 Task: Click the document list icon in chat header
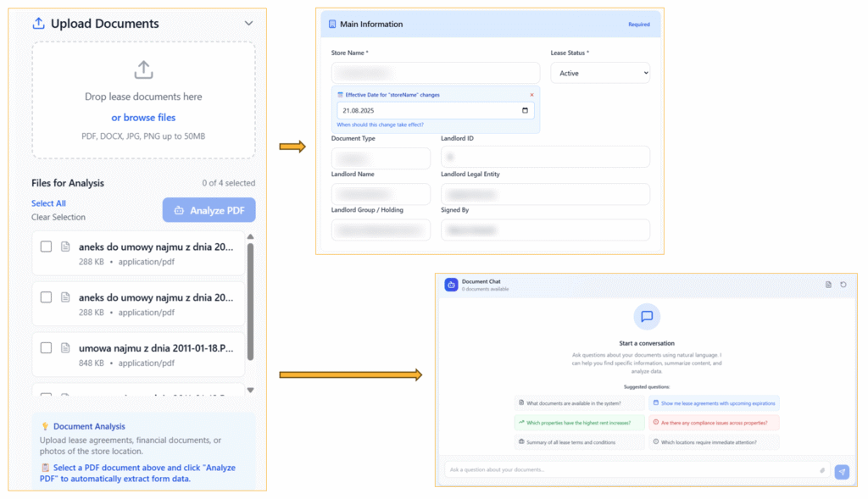tap(828, 285)
